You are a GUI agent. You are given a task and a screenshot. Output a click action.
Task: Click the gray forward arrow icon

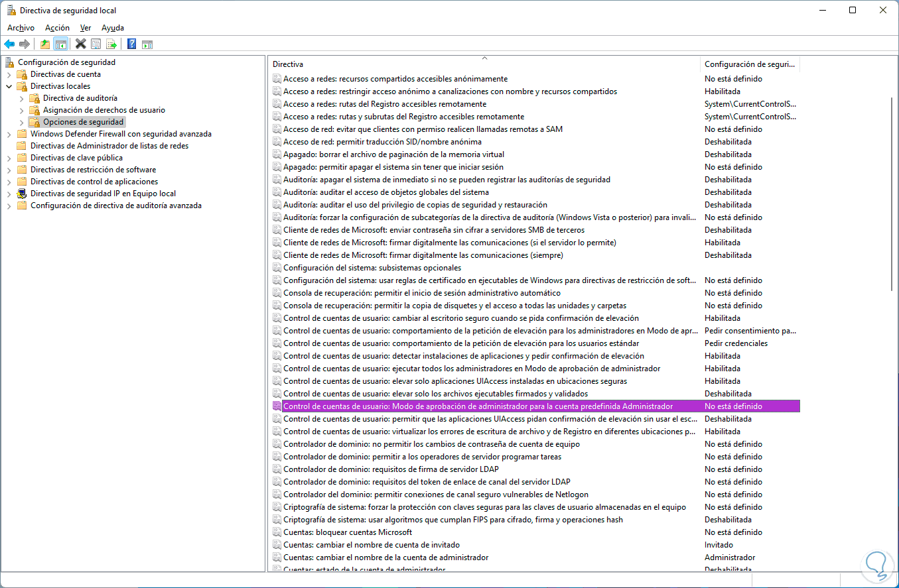click(25, 44)
